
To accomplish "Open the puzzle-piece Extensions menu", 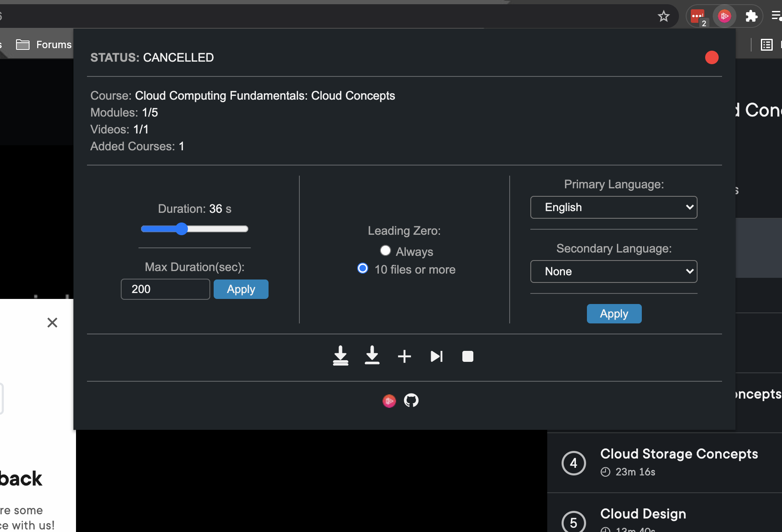I will (751, 16).
